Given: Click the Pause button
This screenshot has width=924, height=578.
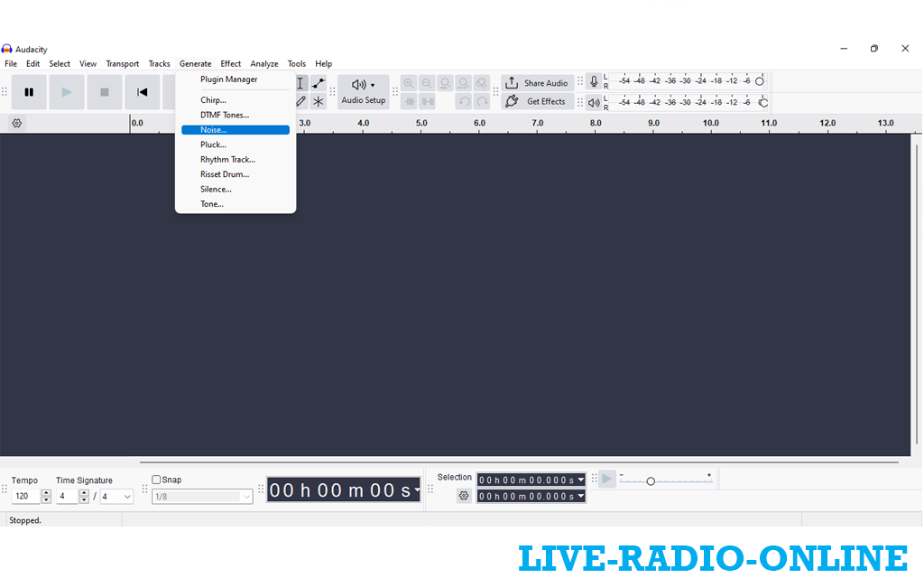Looking at the screenshot, I should [x=29, y=92].
